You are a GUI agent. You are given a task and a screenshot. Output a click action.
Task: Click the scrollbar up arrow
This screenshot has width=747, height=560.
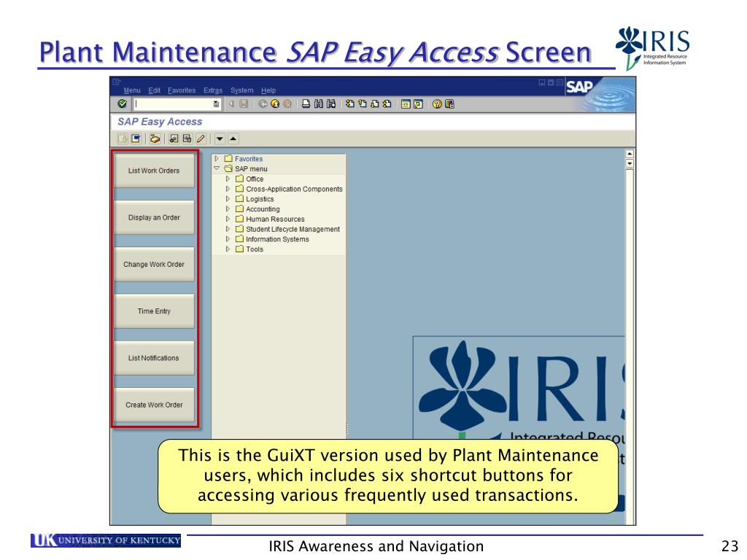coord(630,154)
